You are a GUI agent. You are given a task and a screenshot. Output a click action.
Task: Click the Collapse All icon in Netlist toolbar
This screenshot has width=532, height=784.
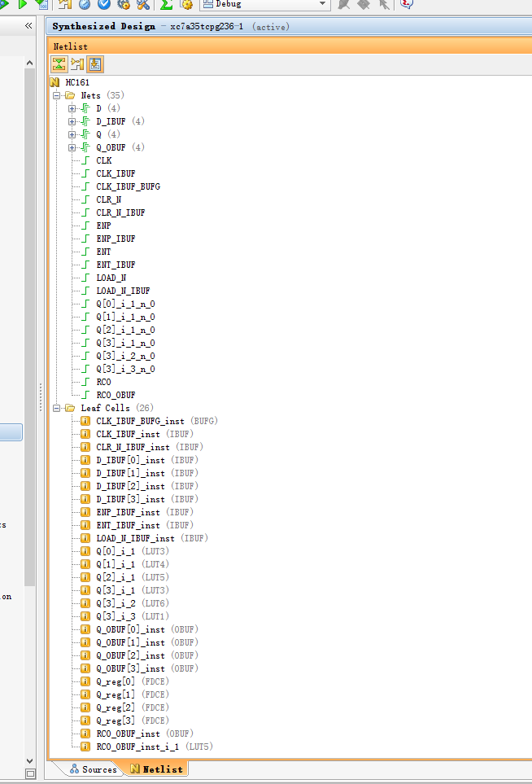pos(59,64)
